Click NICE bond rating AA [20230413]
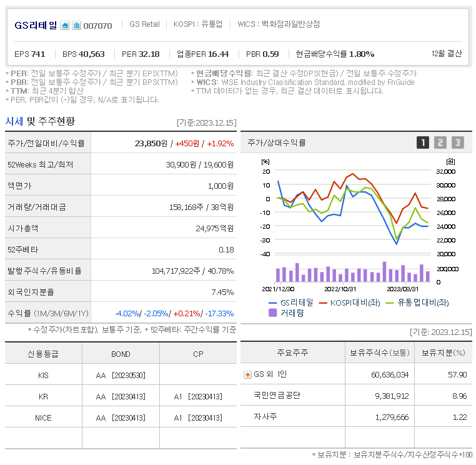The image size is (476, 465). pos(121,417)
